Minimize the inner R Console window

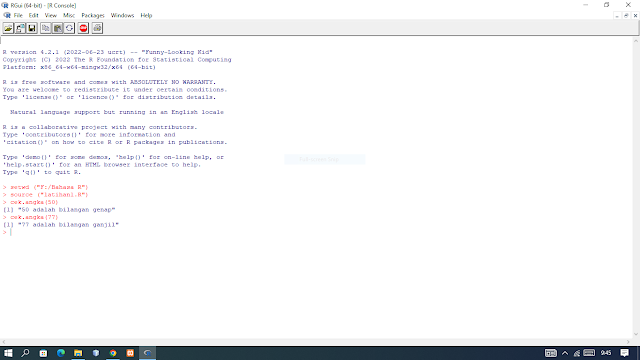[617, 16]
